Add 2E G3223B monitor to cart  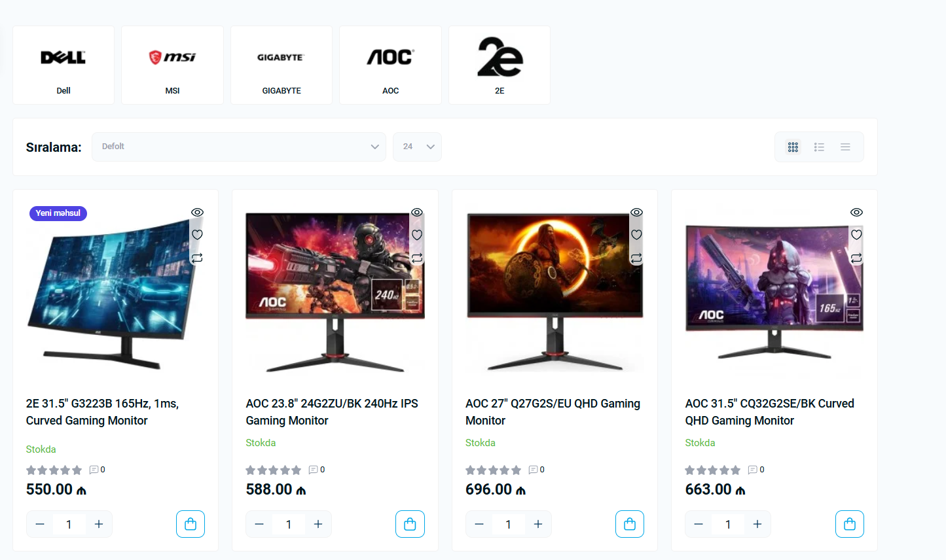(x=191, y=524)
